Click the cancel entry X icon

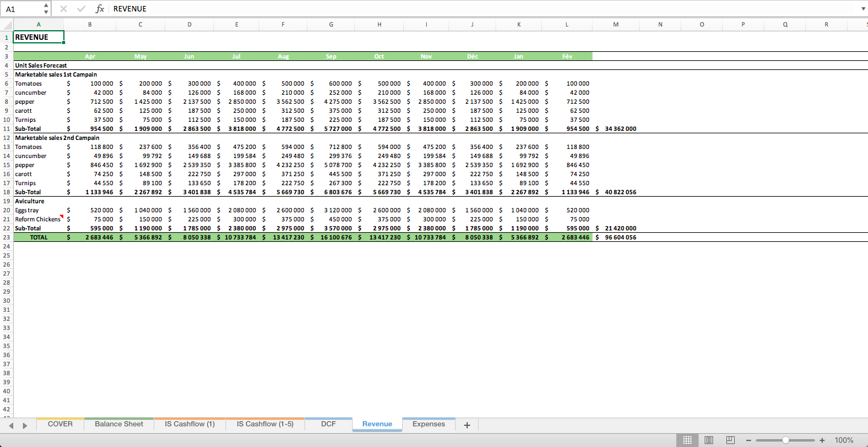(63, 9)
